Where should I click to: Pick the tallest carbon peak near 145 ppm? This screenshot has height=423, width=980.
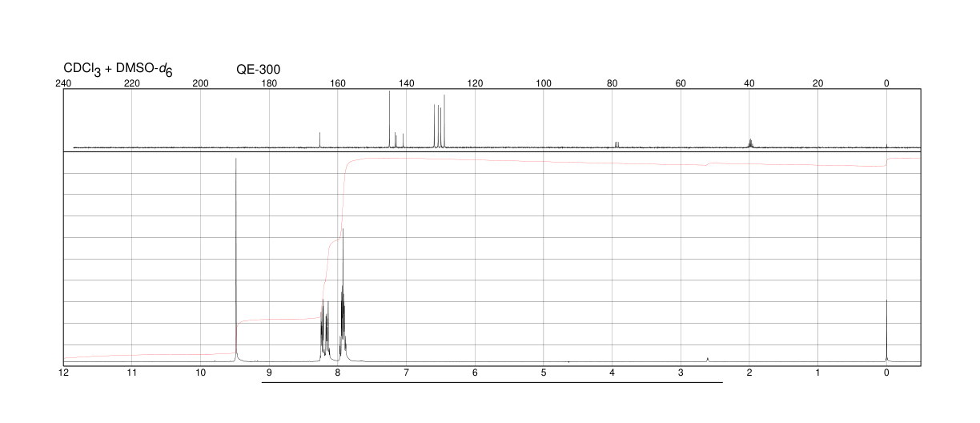pyautogui.click(x=389, y=119)
